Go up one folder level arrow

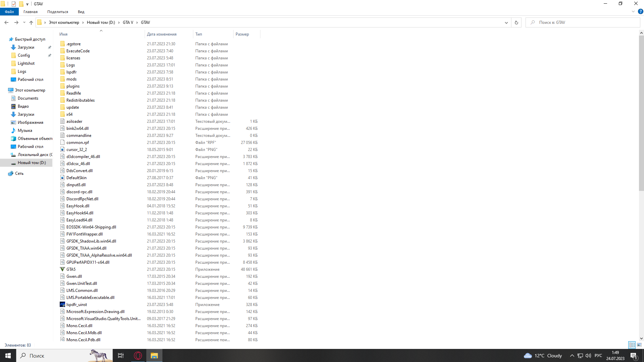pos(31,22)
